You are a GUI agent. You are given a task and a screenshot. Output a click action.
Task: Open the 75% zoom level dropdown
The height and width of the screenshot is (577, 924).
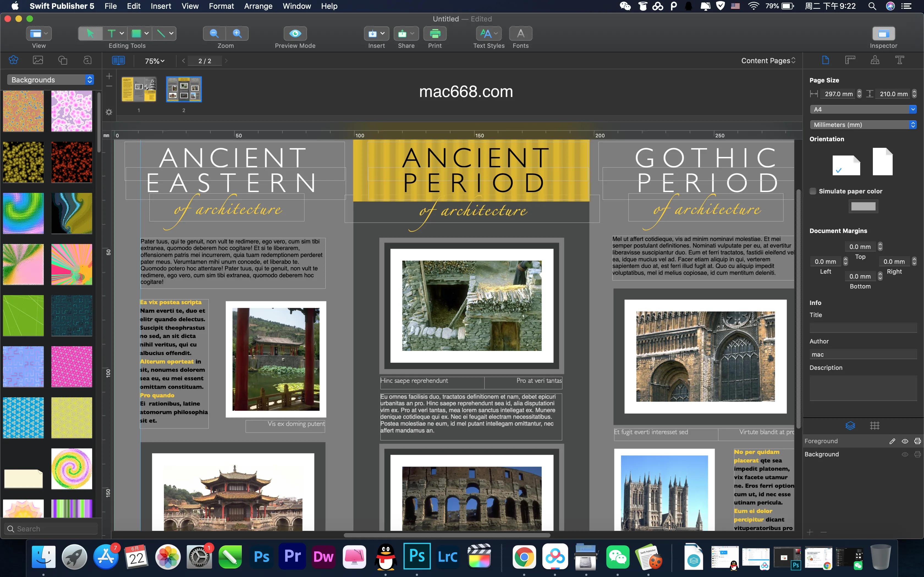[x=155, y=61]
